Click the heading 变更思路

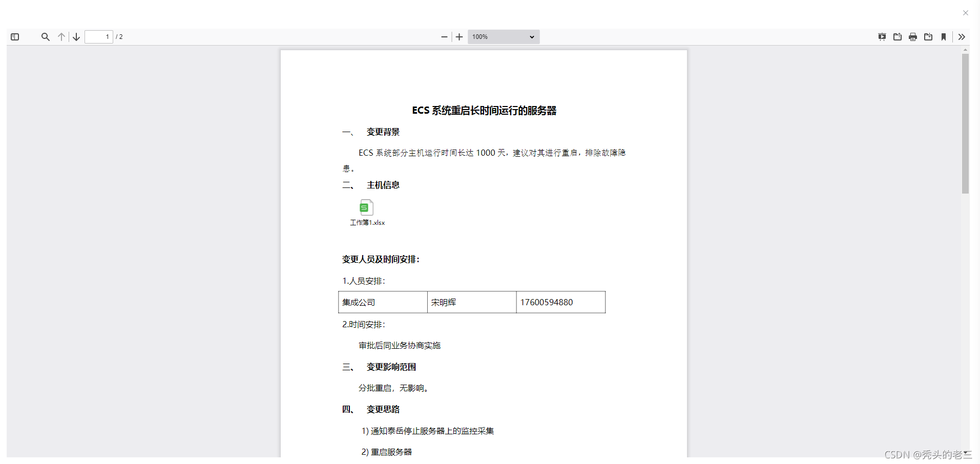point(383,410)
